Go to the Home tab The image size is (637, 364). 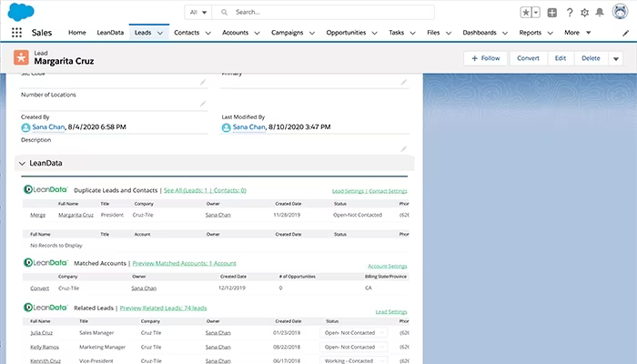point(76,33)
